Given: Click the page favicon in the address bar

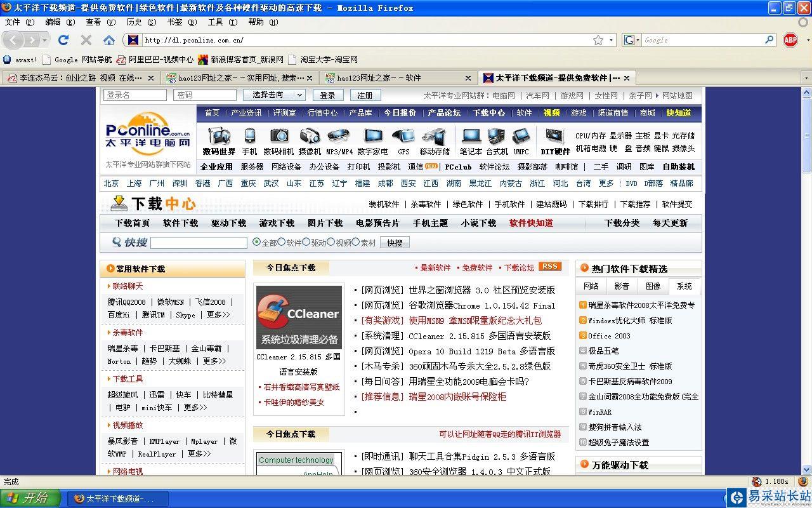Looking at the screenshot, I should pyautogui.click(x=133, y=40).
